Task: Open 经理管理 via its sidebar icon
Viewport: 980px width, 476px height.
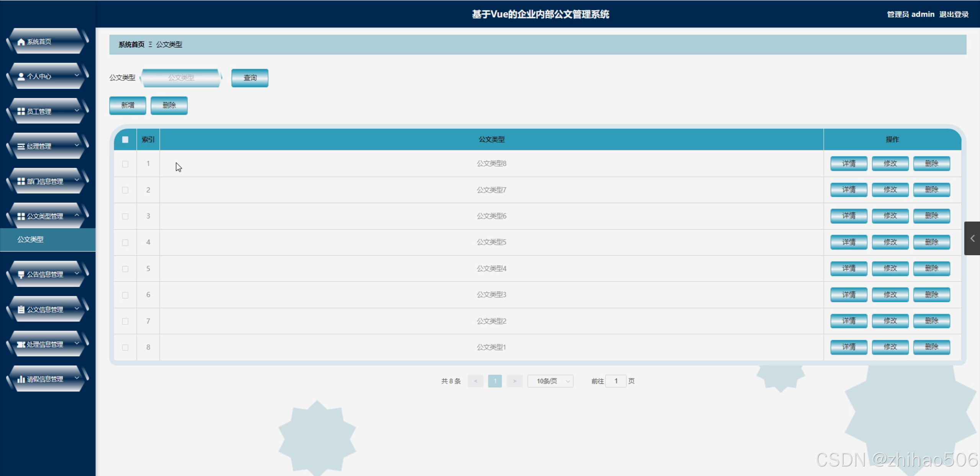Action: 21,146
